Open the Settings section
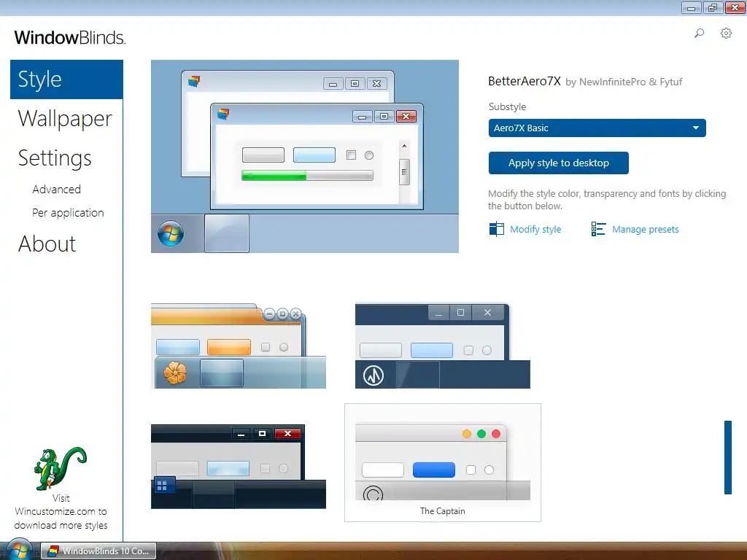The image size is (747, 560). click(x=55, y=158)
